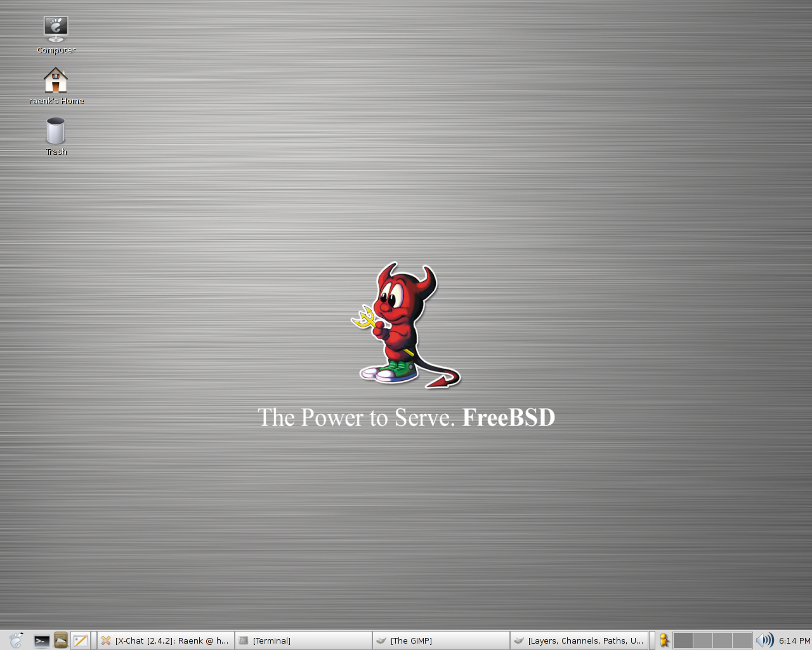Open the GNOME foot main menu

click(x=15, y=640)
